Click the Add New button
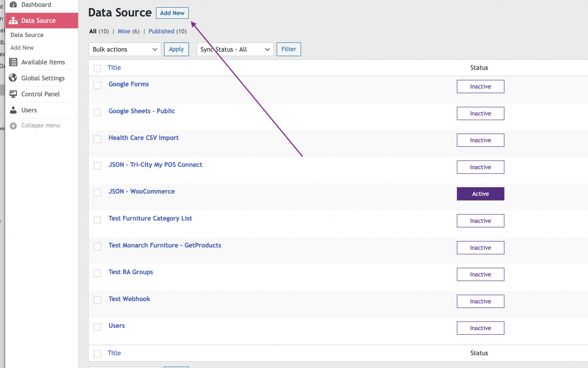 [172, 13]
